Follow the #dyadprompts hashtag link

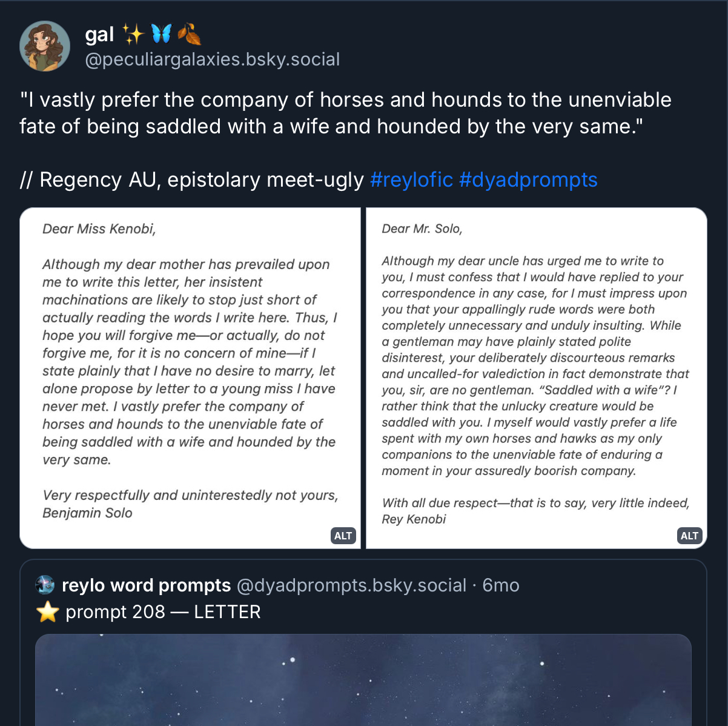528,180
